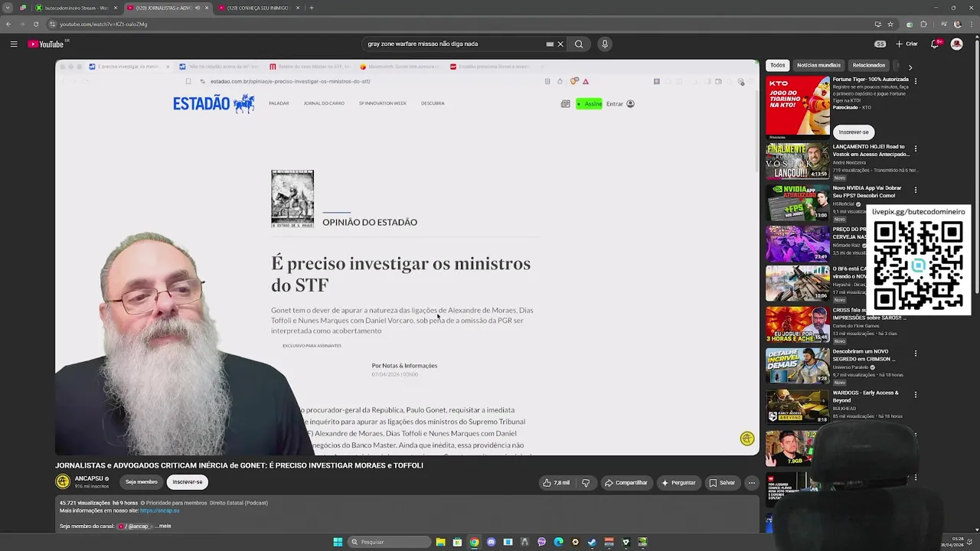Screen dimensions: 980x551
Task: Click the video player showing Estadão article
Action: (x=407, y=257)
